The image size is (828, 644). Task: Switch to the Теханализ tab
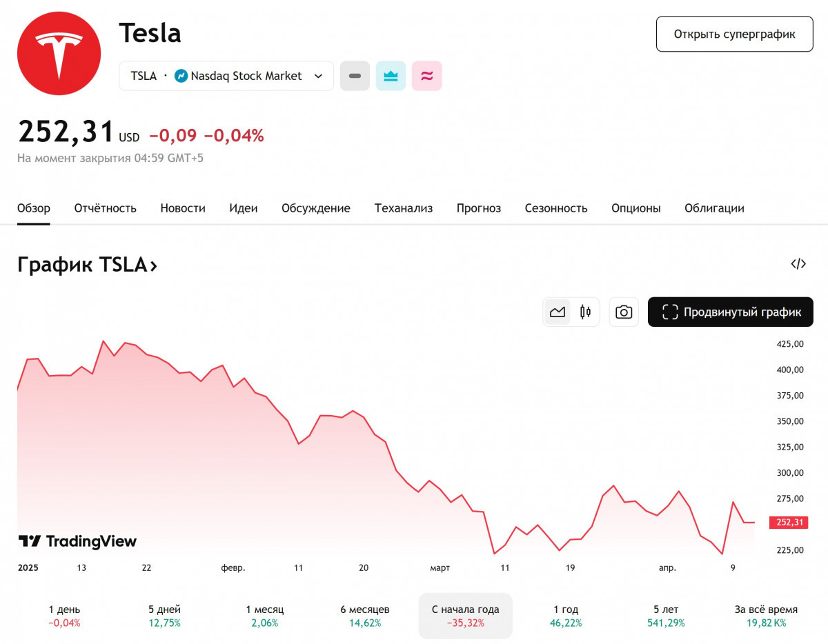coord(404,208)
